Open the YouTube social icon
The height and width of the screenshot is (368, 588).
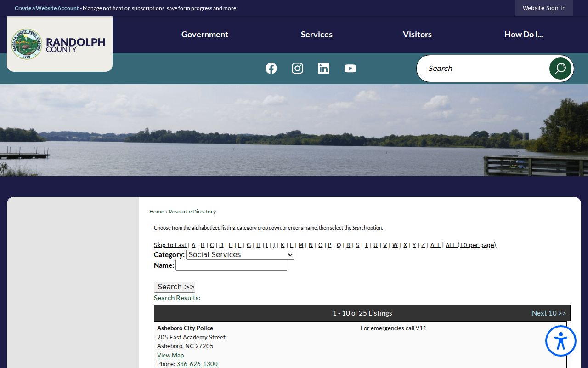(x=350, y=68)
